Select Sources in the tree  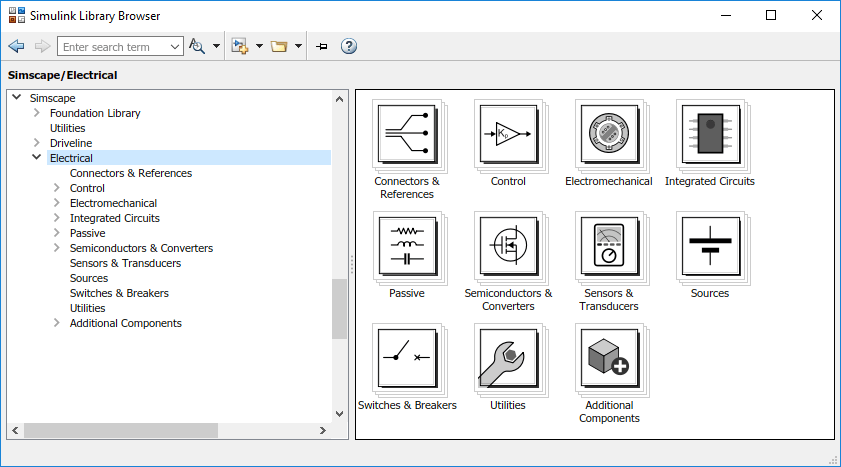pyautogui.click(x=89, y=278)
